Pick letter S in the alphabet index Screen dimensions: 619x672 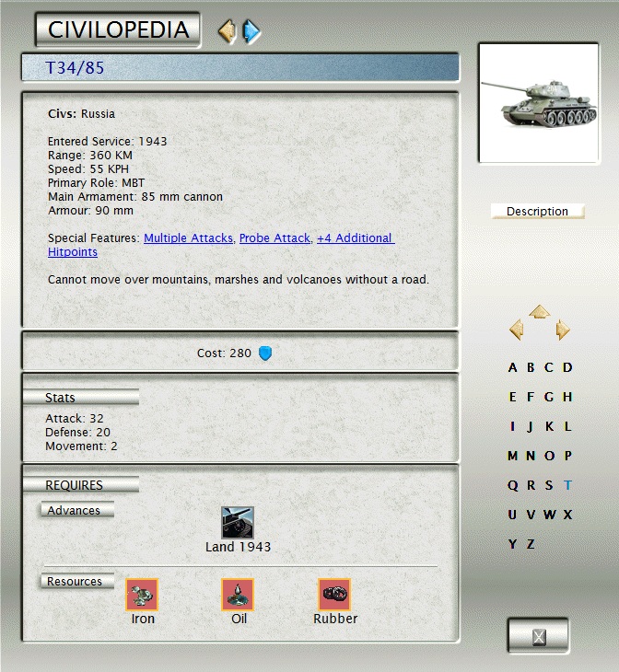click(549, 485)
